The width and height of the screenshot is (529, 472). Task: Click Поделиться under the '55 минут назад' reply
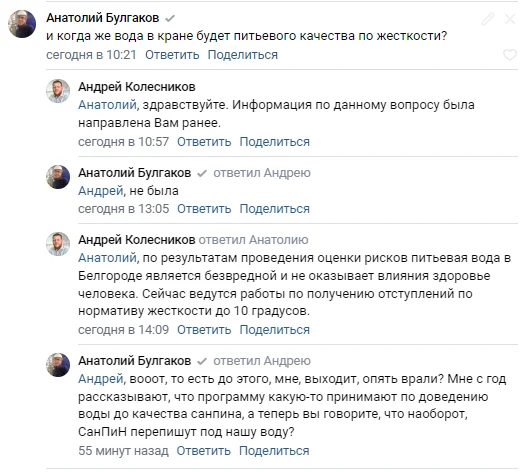(274, 451)
